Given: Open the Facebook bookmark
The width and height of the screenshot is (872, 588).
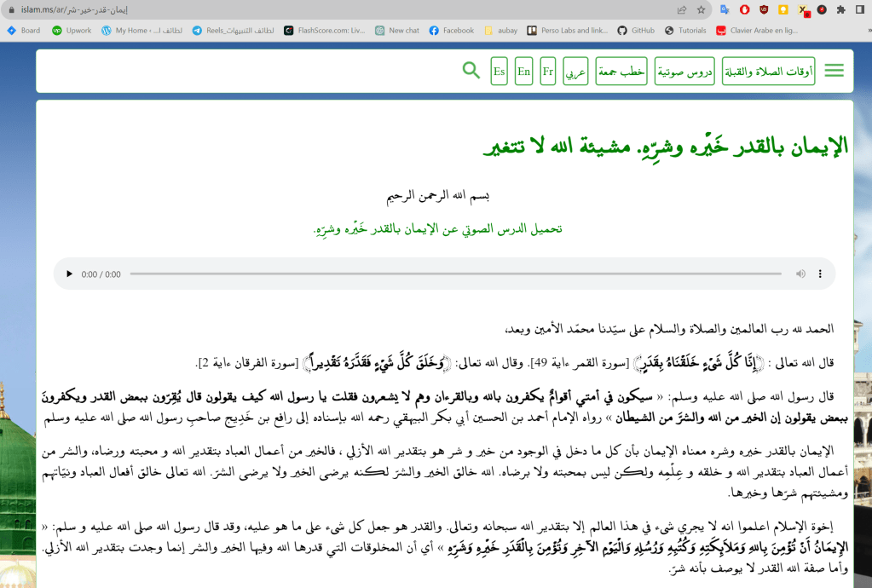Looking at the screenshot, I should (x=452, y=31).
